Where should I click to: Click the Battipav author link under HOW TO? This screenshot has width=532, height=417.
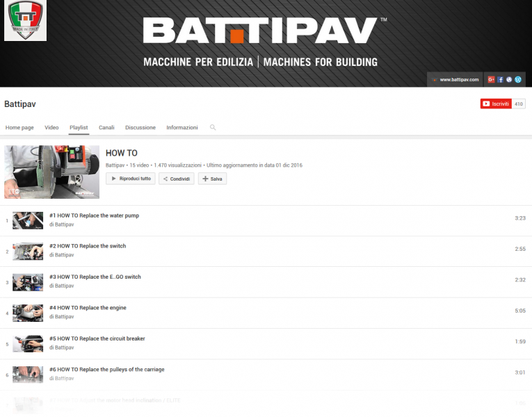[x=115, y=165]
